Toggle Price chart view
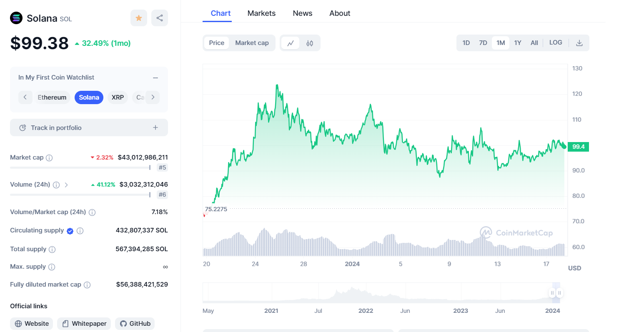The height and width of the screenshot is (332, 644). [217, 43]
